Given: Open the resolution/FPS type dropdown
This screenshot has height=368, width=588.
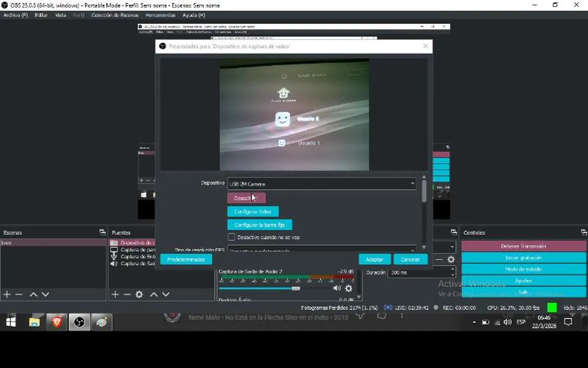Looking at the screenshot, I should (322, 249).
